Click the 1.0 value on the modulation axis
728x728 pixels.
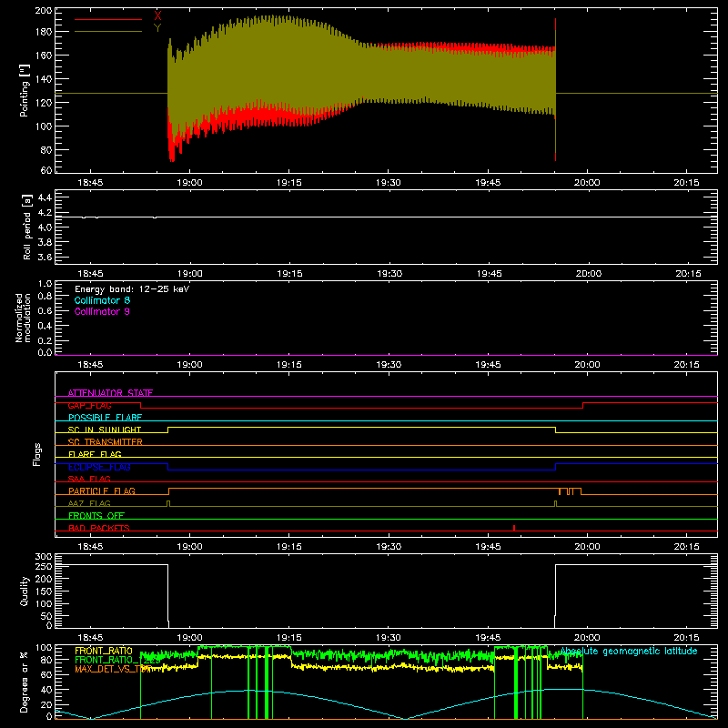click(x=45, y=283)
